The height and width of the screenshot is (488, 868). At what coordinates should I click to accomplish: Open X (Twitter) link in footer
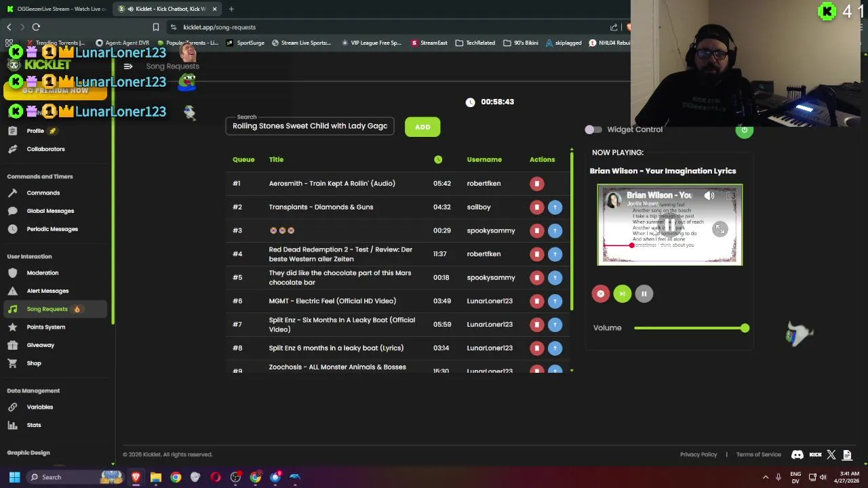click(831, 455)
